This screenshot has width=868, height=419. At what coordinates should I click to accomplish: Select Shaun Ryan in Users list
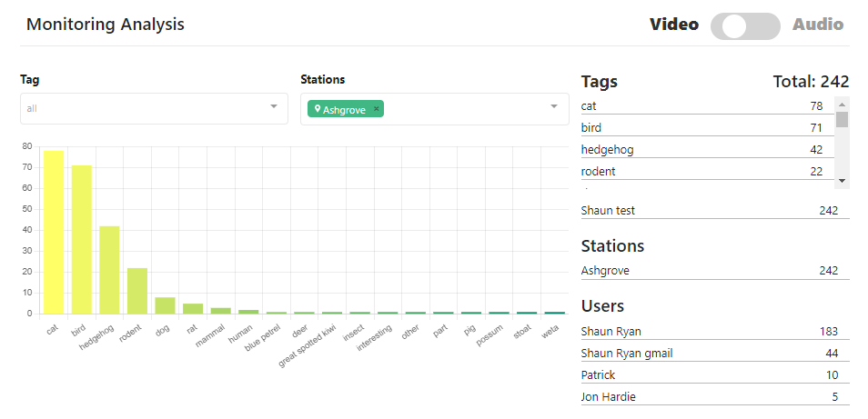point(714,331)
